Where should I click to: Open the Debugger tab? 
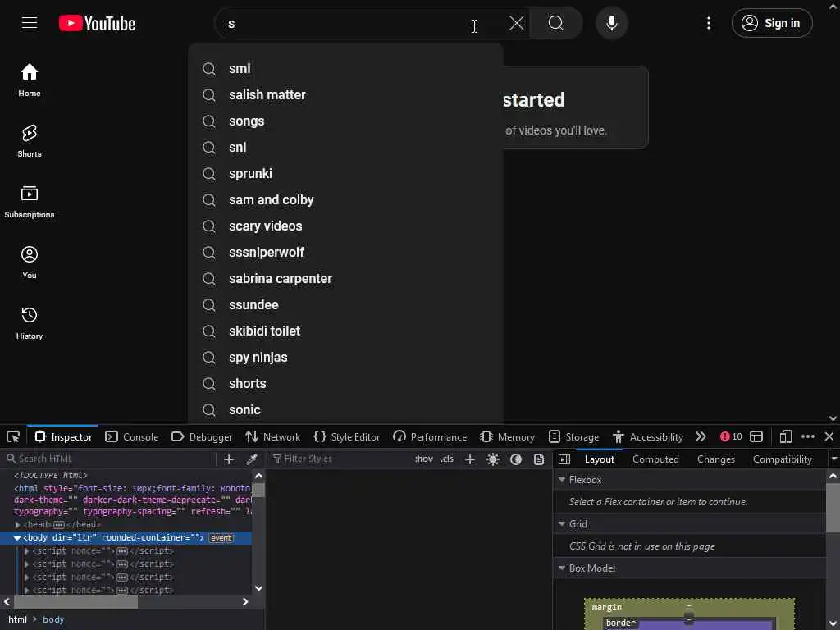tap(202, 436)
